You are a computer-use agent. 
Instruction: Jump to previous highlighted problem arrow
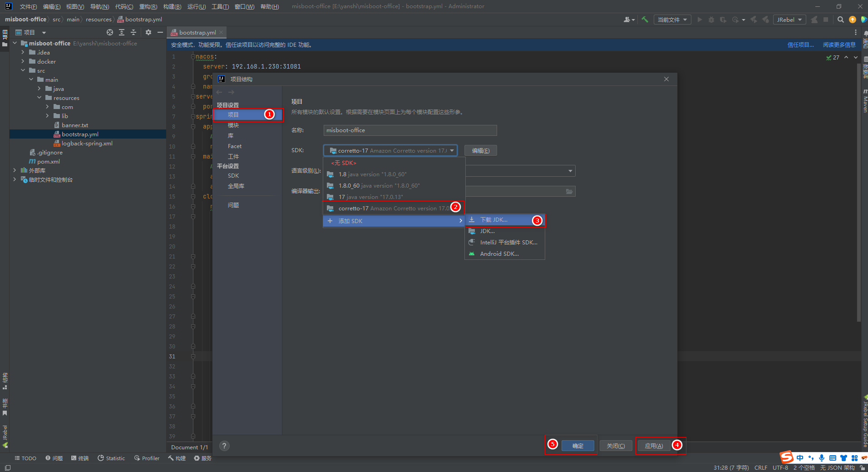[846, 58]
